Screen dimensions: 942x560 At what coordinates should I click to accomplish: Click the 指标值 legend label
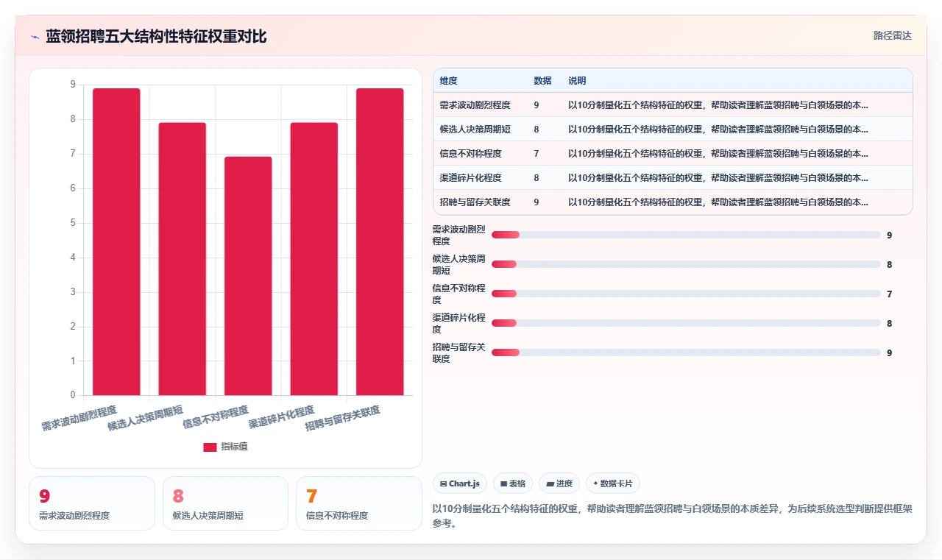[x=235, y=447]
